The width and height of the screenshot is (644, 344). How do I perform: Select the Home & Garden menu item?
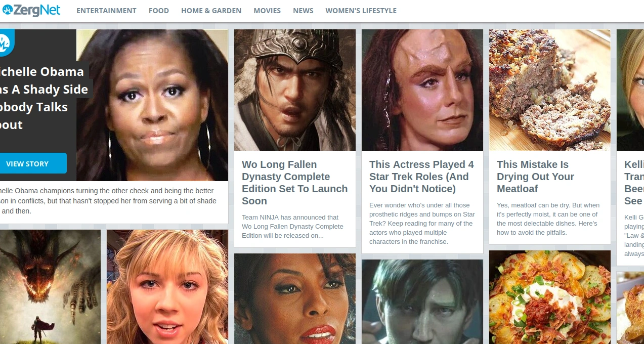tap(211, 11)
